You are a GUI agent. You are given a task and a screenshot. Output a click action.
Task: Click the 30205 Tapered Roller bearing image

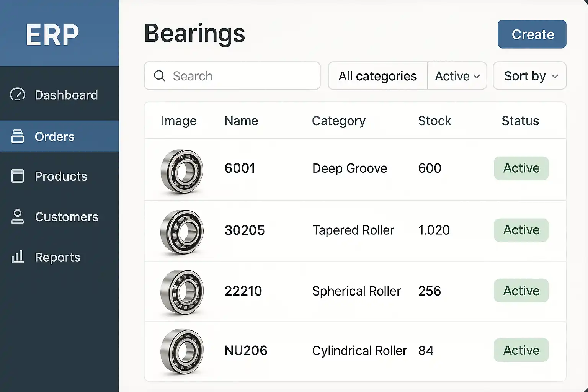click(x=182, y=231)
